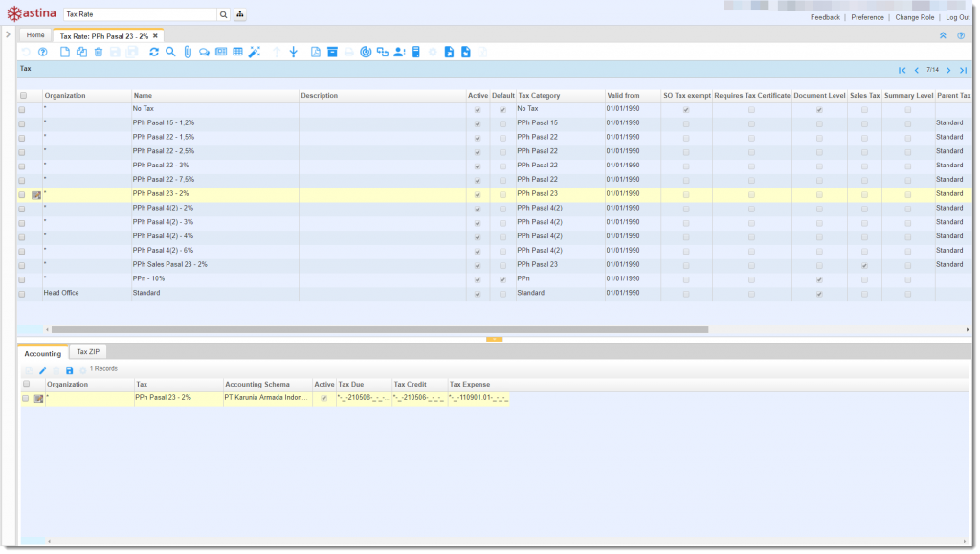Open the Home tab

(35, 35)
